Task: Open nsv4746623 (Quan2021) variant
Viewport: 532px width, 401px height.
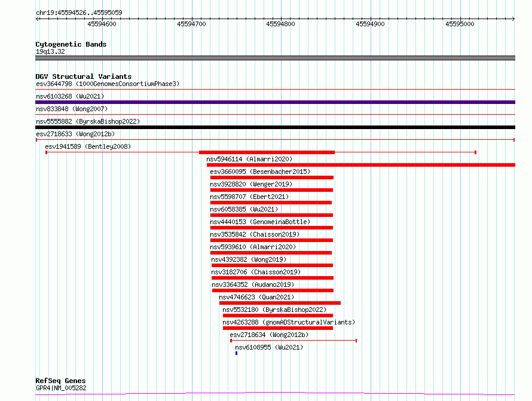Action: click(256, 297)
